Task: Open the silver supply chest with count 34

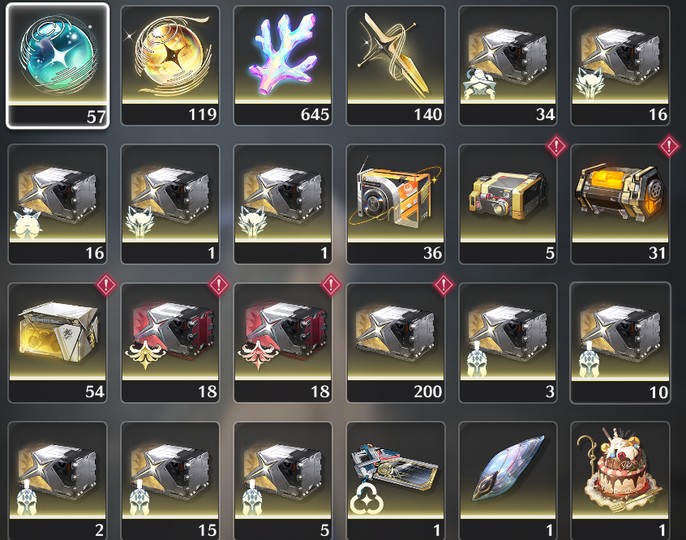Action: 508,66
